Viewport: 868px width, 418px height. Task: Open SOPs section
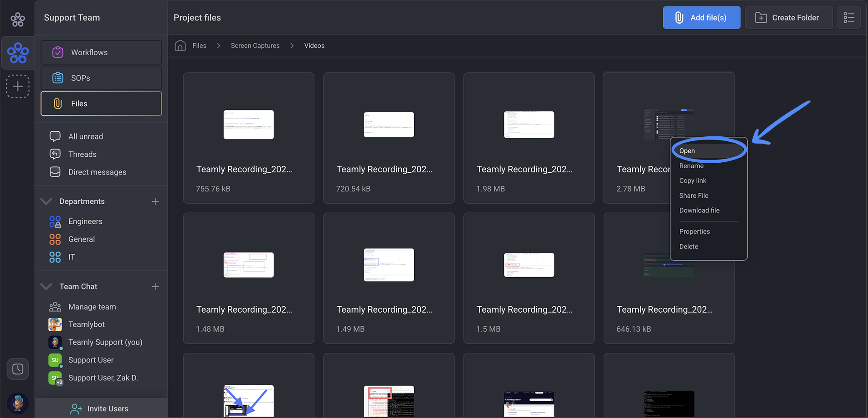101,78
